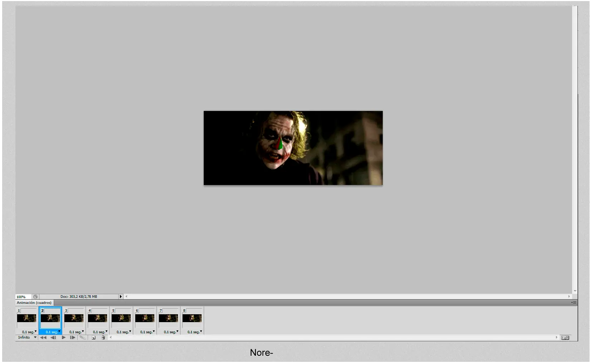Click the animation frames scrollbar left arrow
This screenshot has height=364, width=594.
[x=111, y=338]
